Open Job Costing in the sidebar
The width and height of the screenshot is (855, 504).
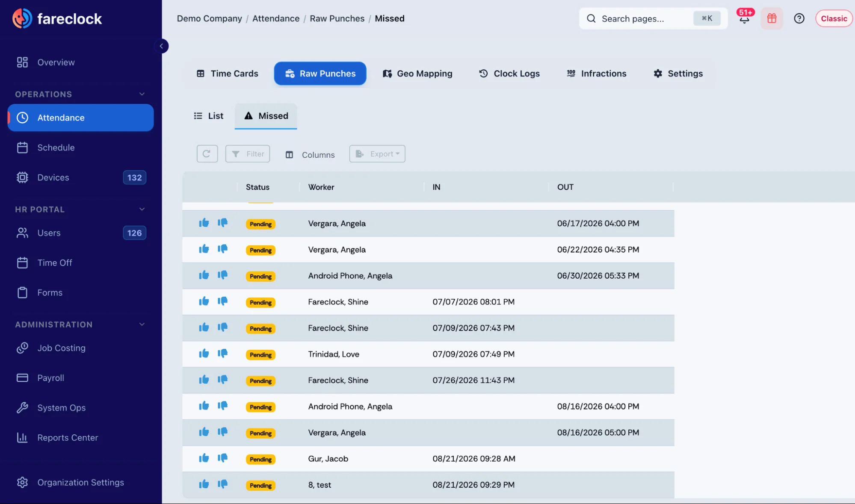80,348
